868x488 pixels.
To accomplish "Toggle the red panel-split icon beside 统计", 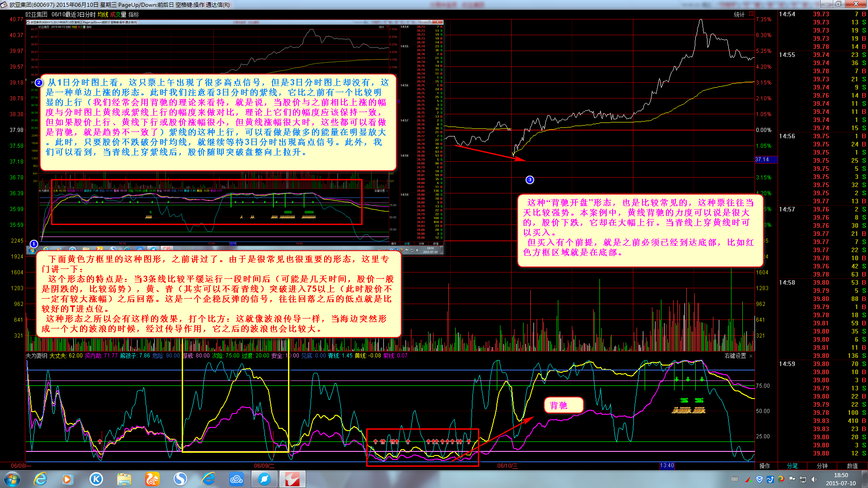I will [751, 14].
